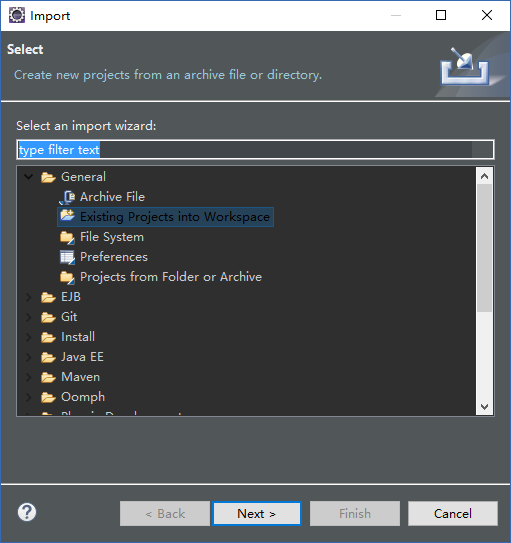The image size is (511, 543).
Task: Expand the Install category
Action: point(29,337)
